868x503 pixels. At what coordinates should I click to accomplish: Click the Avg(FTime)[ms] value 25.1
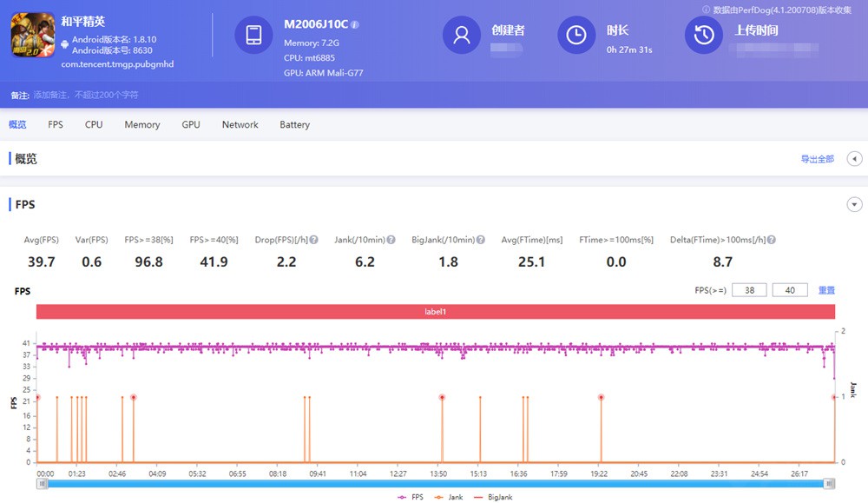(x=531, y=262)
